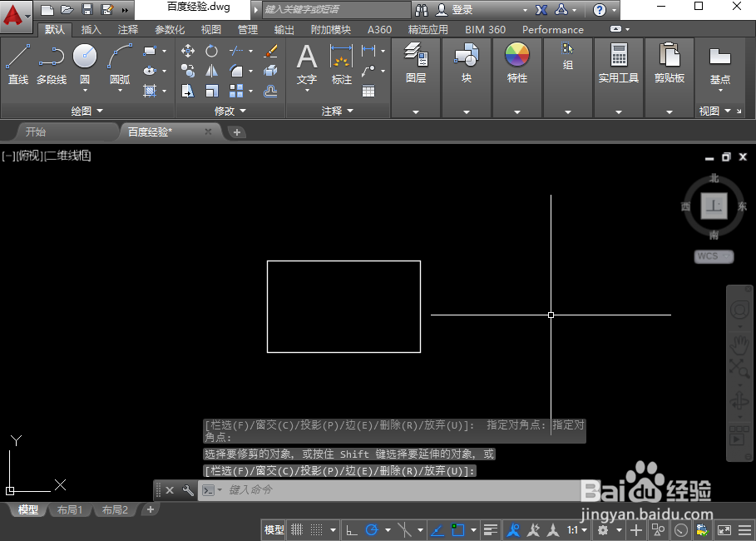The image size is (756, 541).
Task: Click the 登录 (Sign in) button
Action: pyautogui.click(x=455, y=10)
